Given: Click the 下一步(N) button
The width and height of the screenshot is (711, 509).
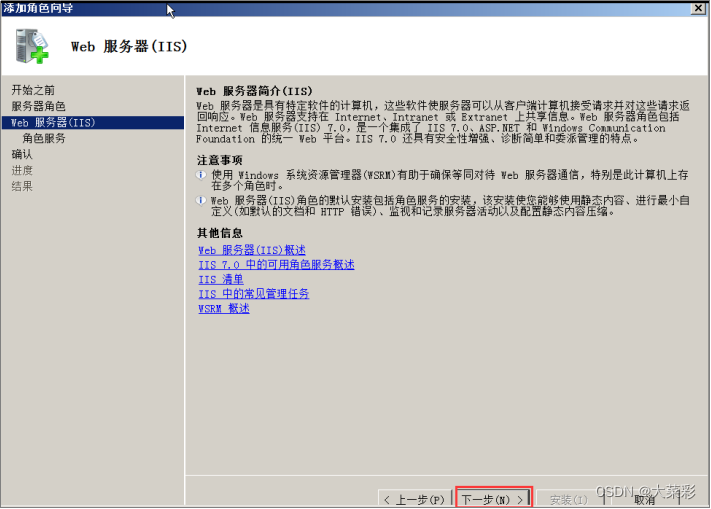Looking at the screenshot, I should pyautogui.click(x=493, y=499).
